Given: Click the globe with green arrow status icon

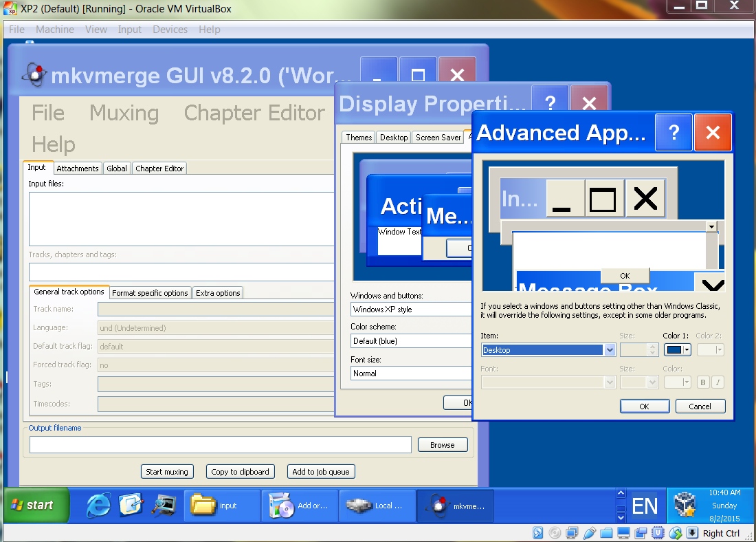Looking at the screenshot, I should click(x=675, y=533).
